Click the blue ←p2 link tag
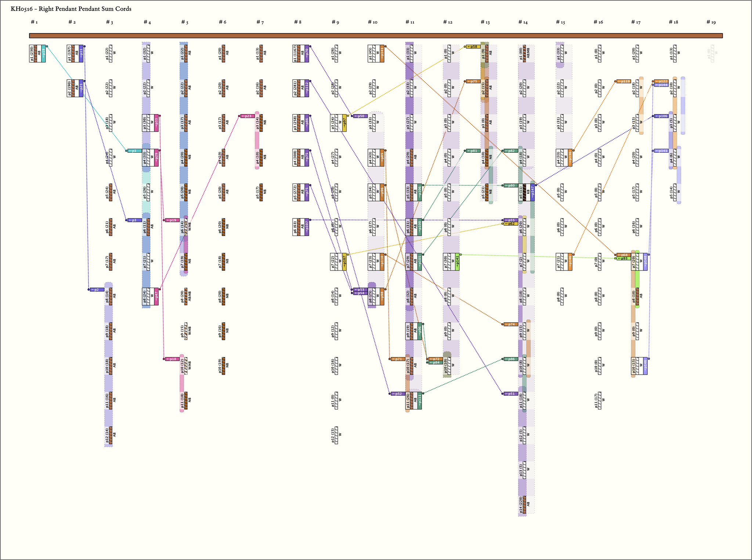Image resolution: width=752 pixels, height=560 pixels. (x=97, y=290)
